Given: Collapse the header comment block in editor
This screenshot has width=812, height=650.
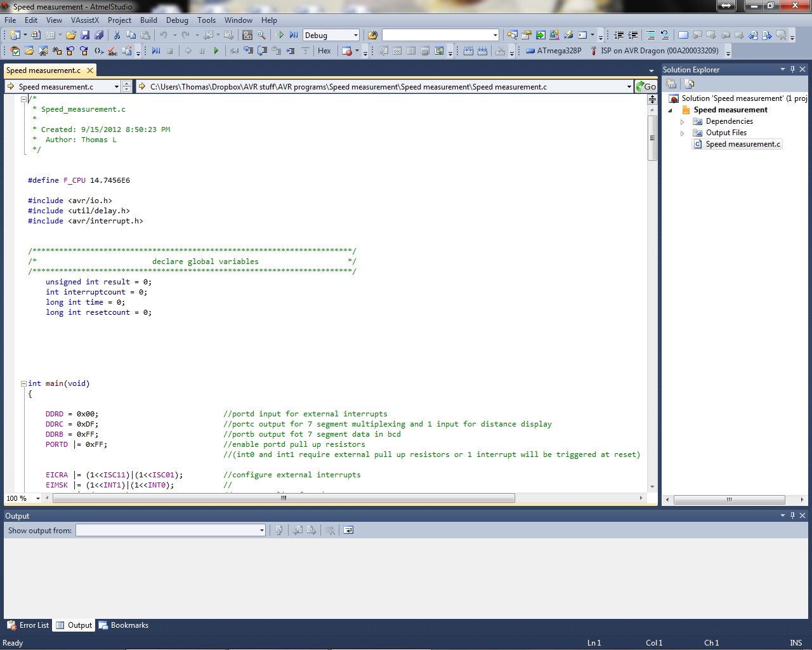Looking at the screenshot, I should click(x=23, y=99).
